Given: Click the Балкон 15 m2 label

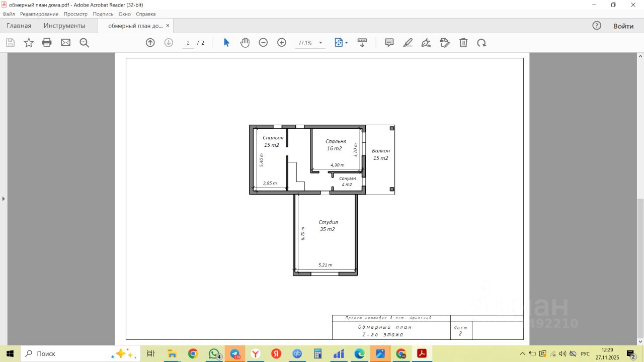Looking at the screenshot, I should (381, 154).
